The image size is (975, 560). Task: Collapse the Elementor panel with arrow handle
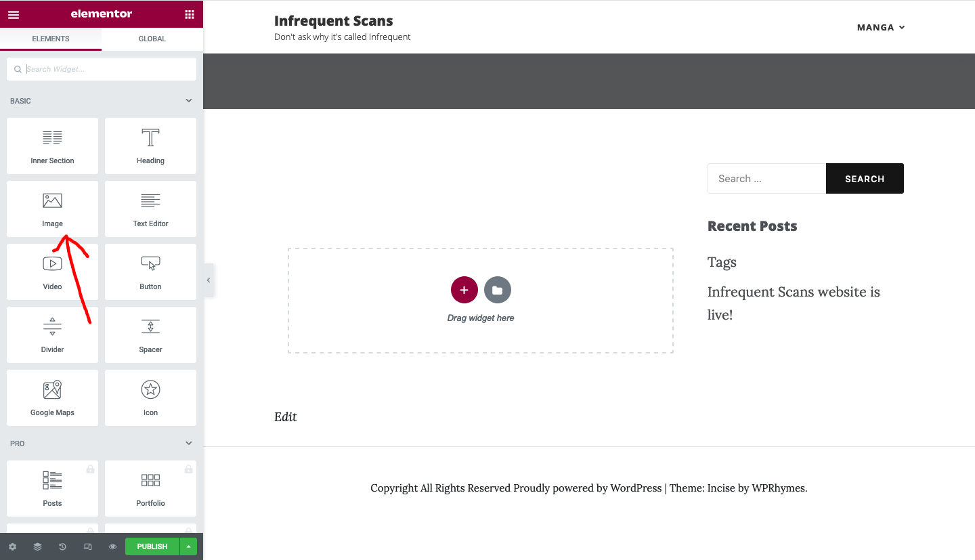(209, 280)
